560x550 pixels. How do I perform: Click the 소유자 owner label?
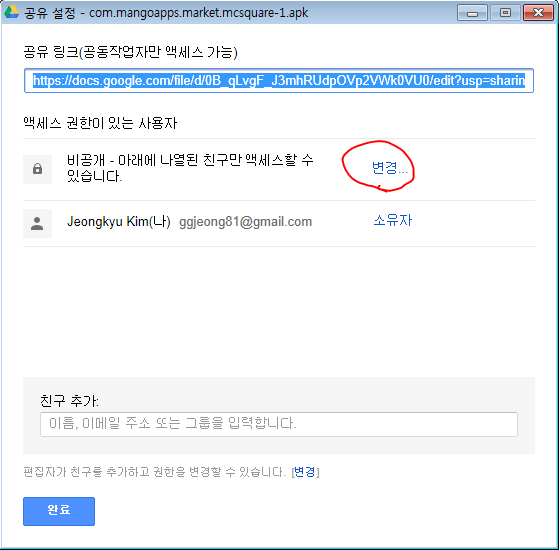coord(392,220)
